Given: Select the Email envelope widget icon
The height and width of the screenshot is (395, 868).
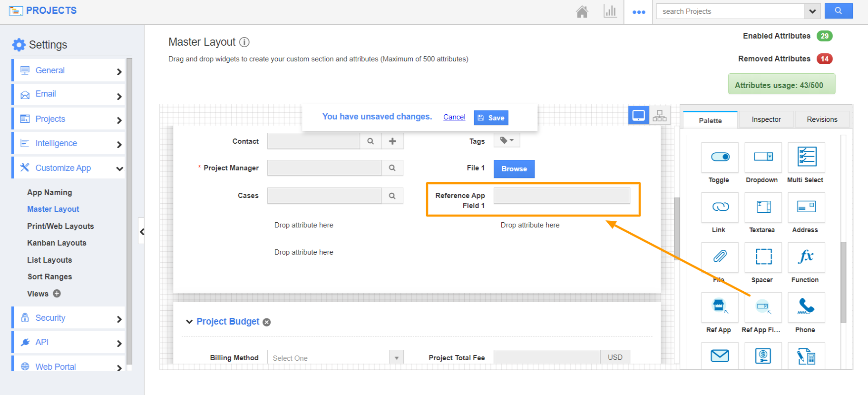Looking at the screenshot, I should pyautogui.click(x=720, y=355).
